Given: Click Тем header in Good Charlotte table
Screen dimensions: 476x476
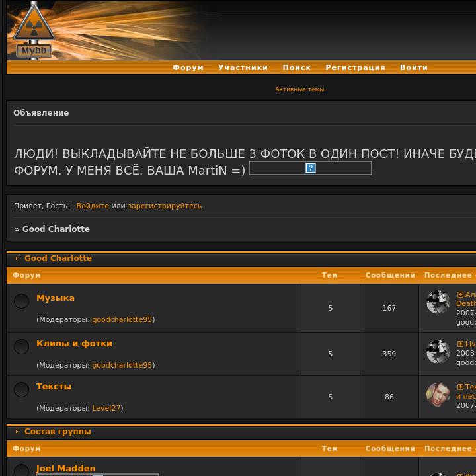Looking at the screenshot, I should coord(330,275).
